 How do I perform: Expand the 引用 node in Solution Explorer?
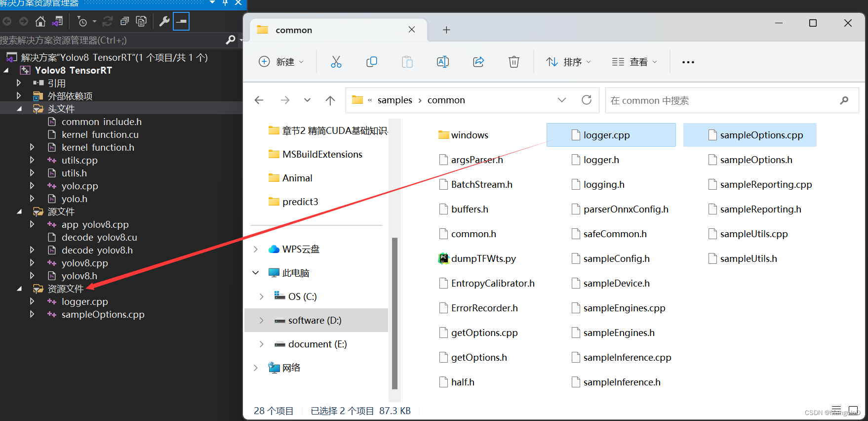coord(19,83)
